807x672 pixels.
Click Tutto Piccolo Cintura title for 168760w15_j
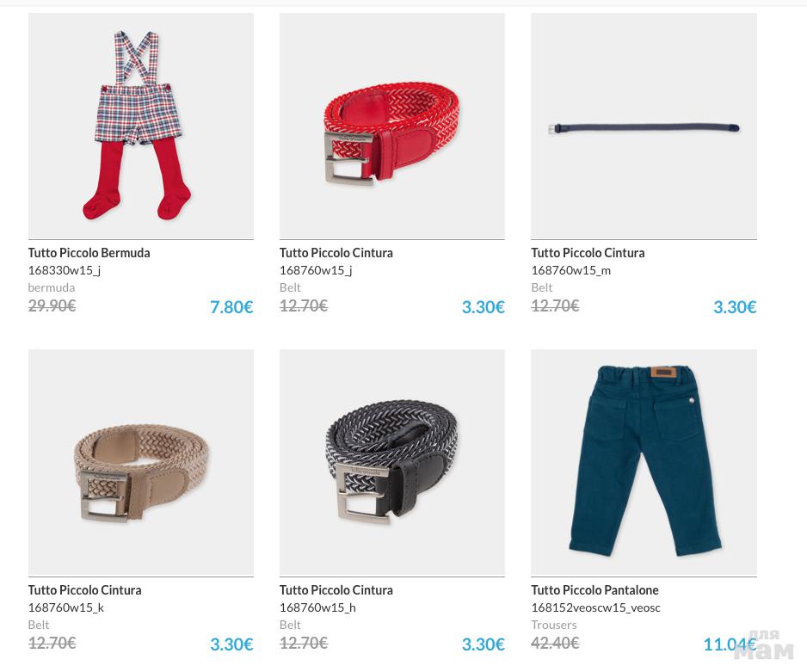pyautogui.click(x=336, y=253)
